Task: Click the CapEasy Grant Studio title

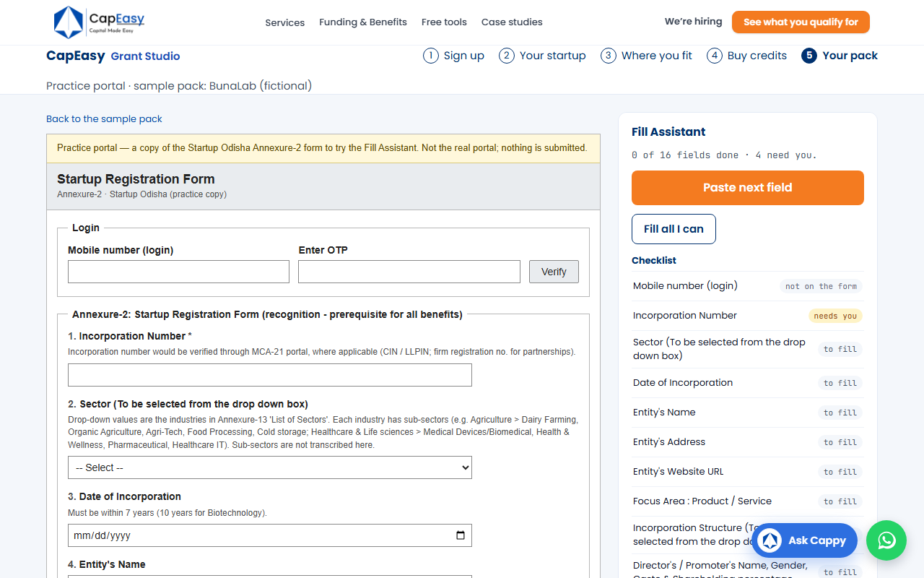Action: pyautogui.click(x=113, y=56)
